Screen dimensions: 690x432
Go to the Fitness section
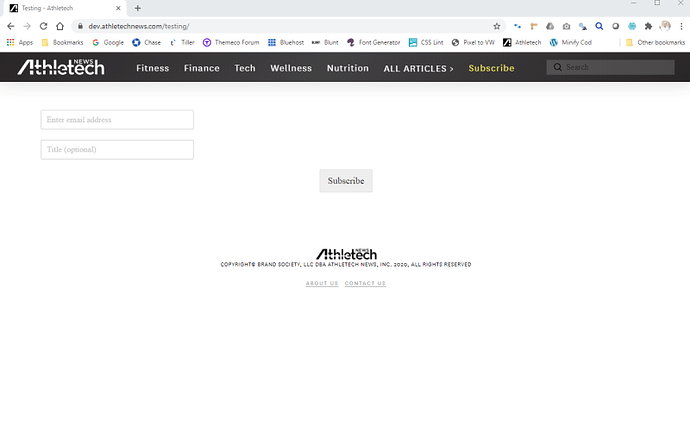153,68
